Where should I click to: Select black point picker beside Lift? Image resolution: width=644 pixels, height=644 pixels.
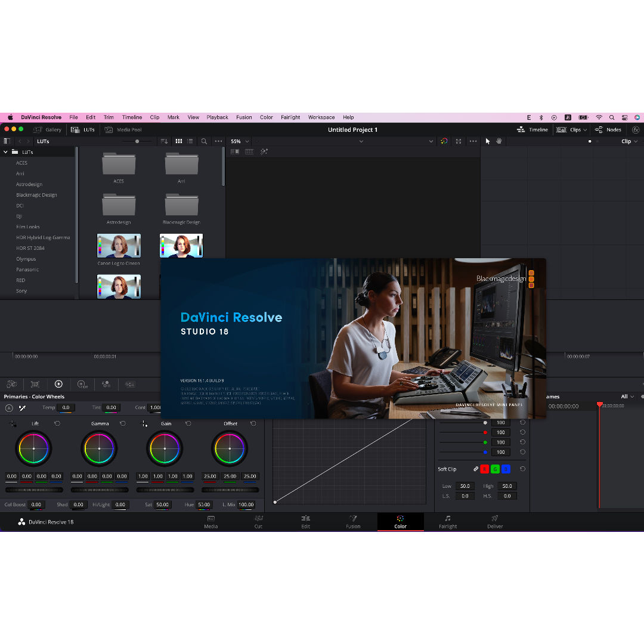tap(13, 423)
